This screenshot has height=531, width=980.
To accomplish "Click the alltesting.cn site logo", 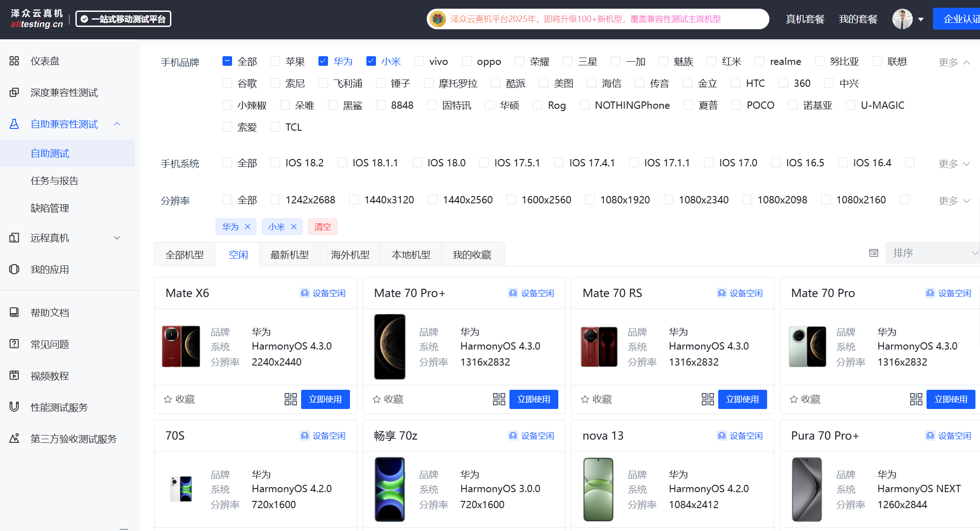I will pos(37,19).
